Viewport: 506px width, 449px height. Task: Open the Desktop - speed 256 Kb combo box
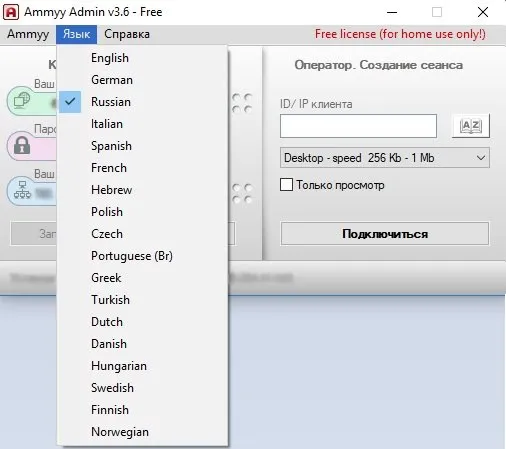(385, 158)
